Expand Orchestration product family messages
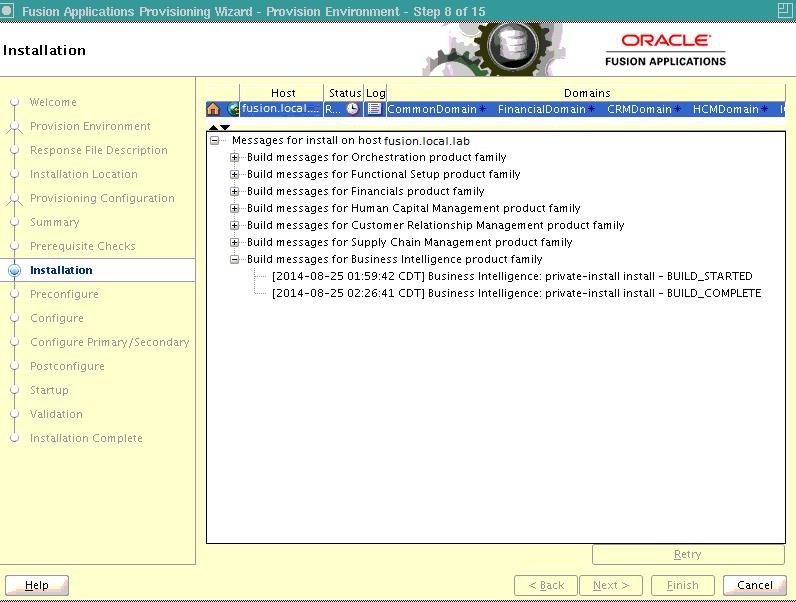Viewport: 796px width, 602px height. tap(234, 157)
